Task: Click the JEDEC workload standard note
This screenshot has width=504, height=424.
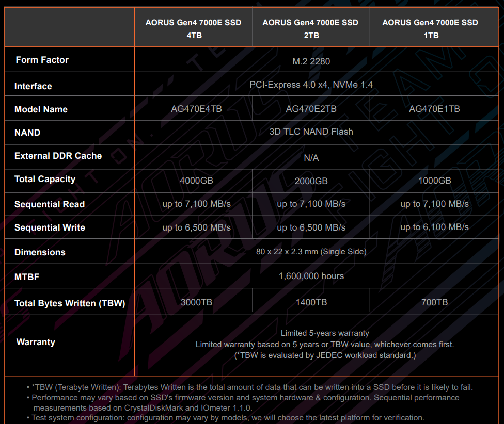Action: click(x=325, y=355)
